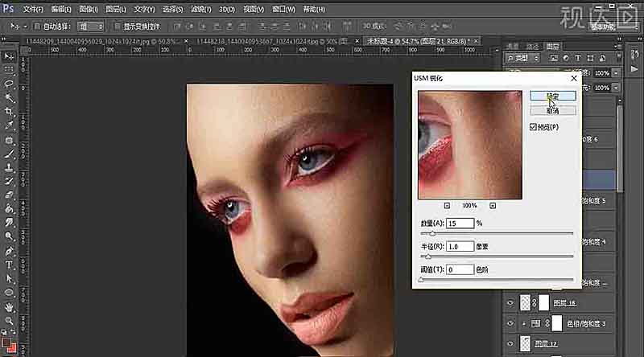Click the Threshold slider track
The width and height of the screenshot is (644, 357).
497,280
